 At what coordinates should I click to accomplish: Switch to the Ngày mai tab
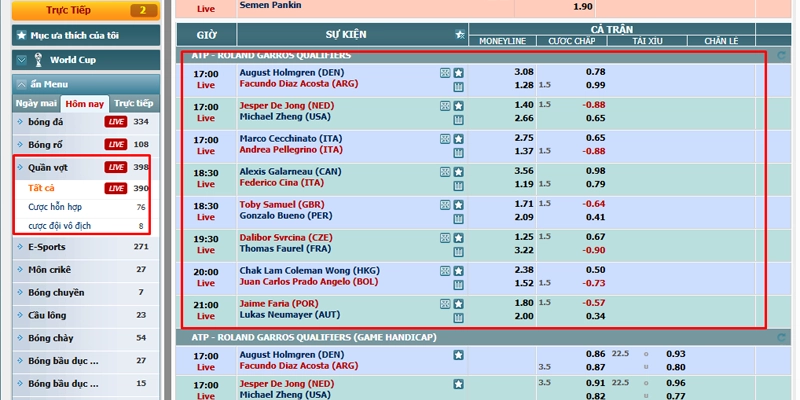click(36, 104)
